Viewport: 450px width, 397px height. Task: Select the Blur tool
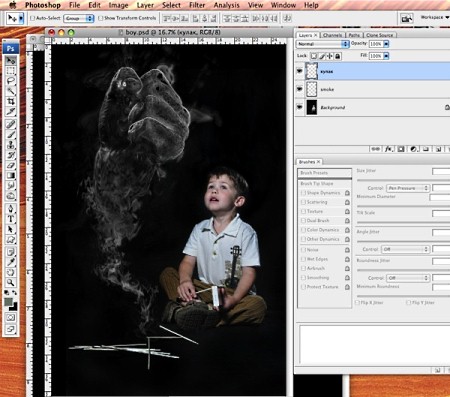(x=11, y=185)
